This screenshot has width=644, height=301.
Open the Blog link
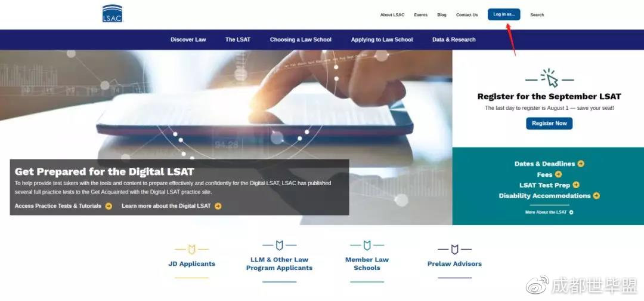tap(442, 15)
